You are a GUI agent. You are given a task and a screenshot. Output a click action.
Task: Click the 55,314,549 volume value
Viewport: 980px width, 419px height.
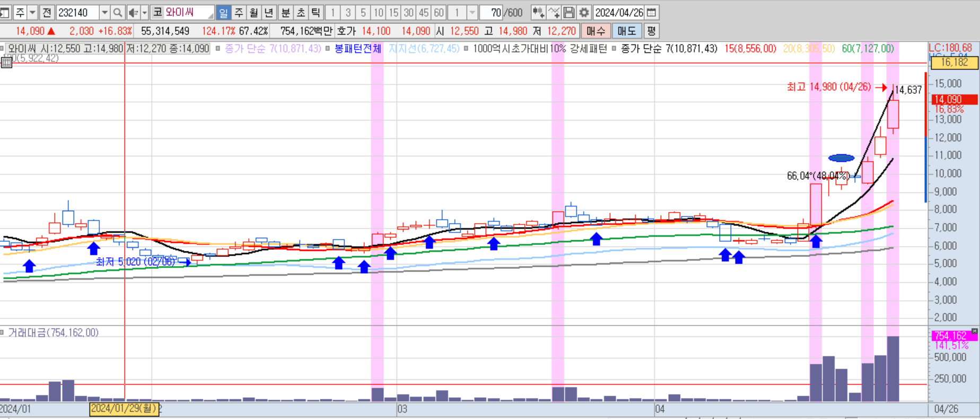pos(165,31)
